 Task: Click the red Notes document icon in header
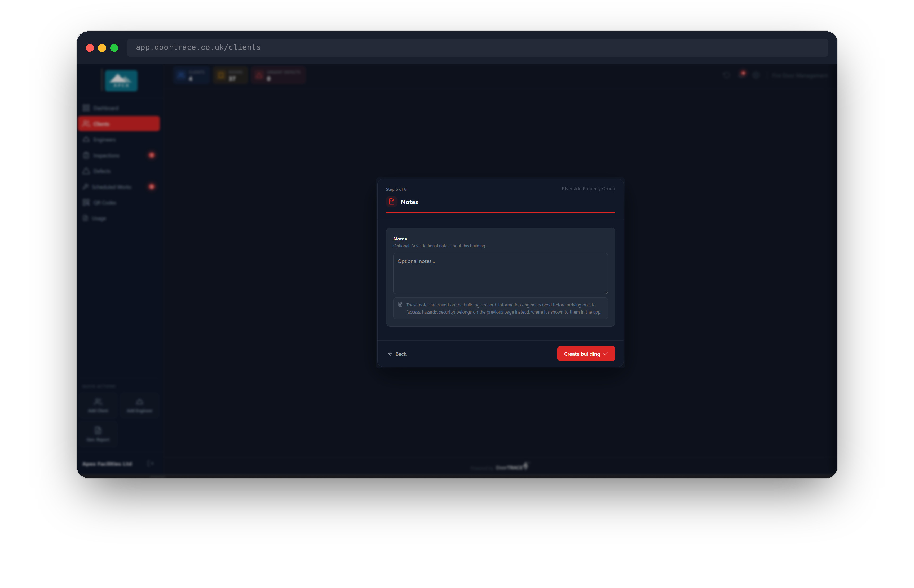(x=391, y=202)
